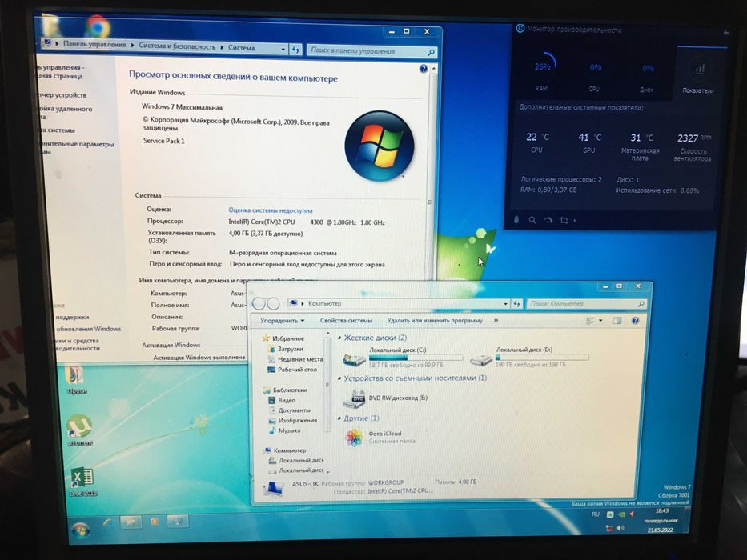Show the preview pane in Explorer

pos(617,321)
